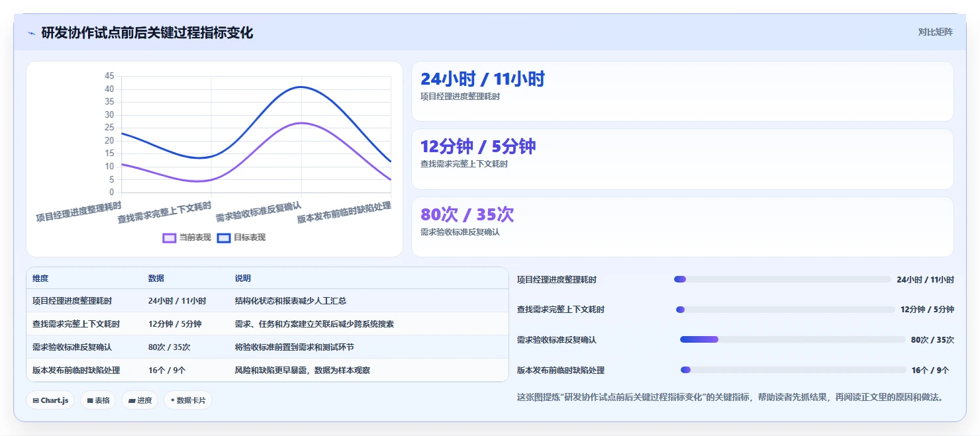This screenshot has width=980, height=436.
Task: Click progress label 项目经理进度整理耗时
Action: [x=557, y=280]
